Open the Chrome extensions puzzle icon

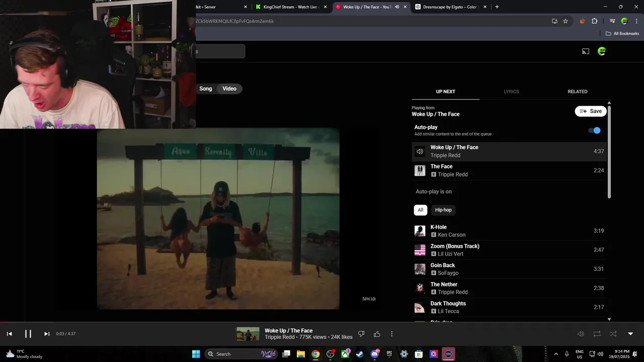pos(595,21)
